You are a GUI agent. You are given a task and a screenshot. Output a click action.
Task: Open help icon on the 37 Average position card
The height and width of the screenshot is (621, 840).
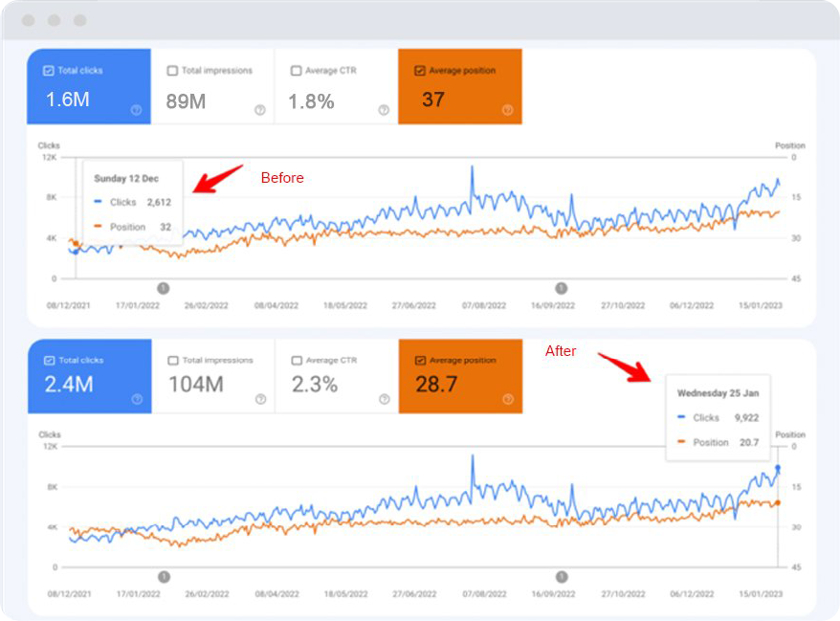[x=507, y=110]
